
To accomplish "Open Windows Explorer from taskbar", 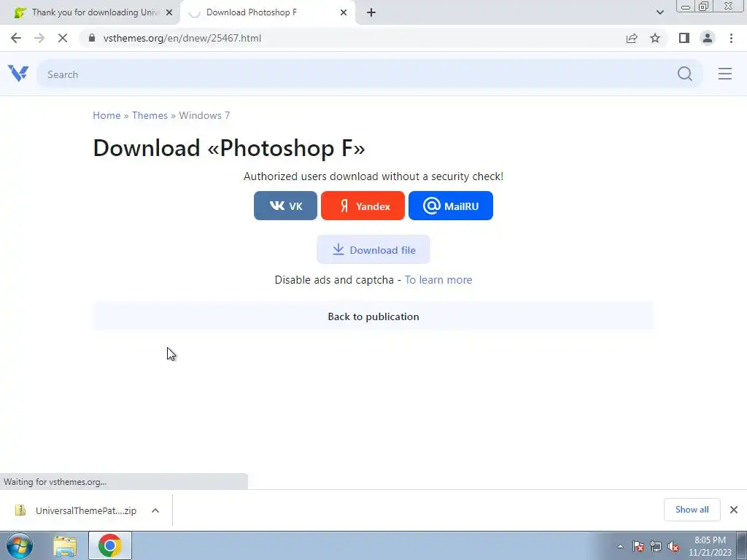I will coord(65,545).
